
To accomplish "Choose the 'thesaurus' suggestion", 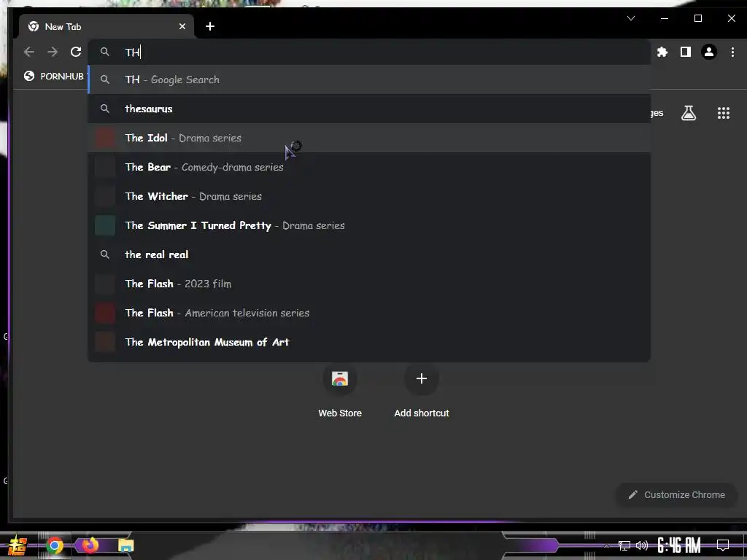I will (x=369, y=109).
